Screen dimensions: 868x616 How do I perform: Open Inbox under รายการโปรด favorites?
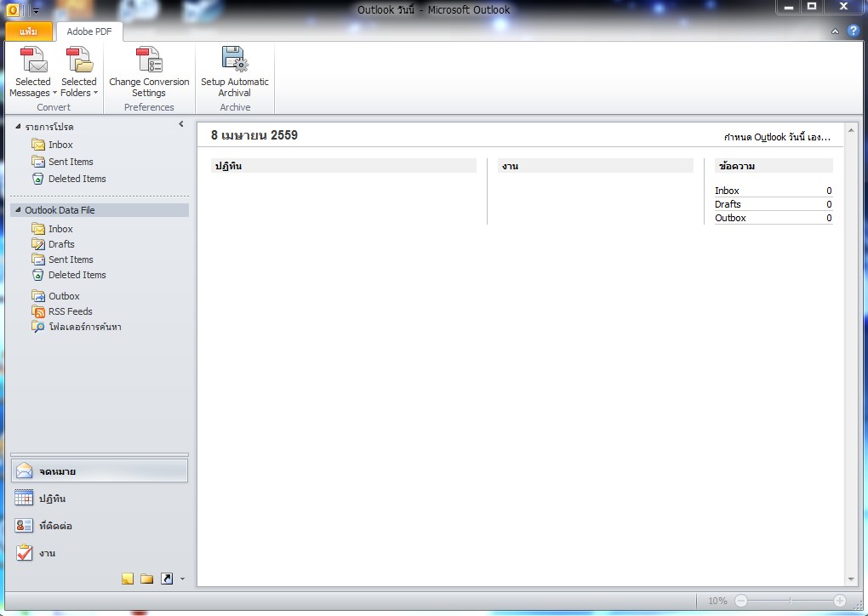[60, 145]
